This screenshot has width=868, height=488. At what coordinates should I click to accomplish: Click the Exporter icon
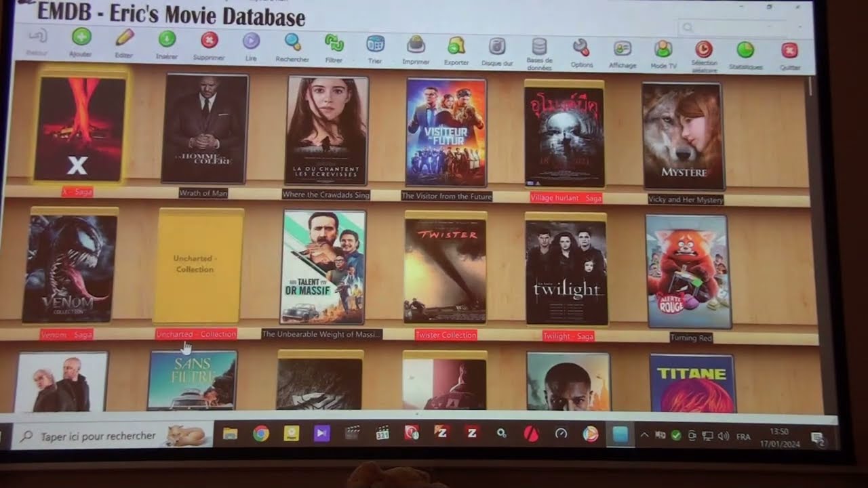[x=456, y=45]
